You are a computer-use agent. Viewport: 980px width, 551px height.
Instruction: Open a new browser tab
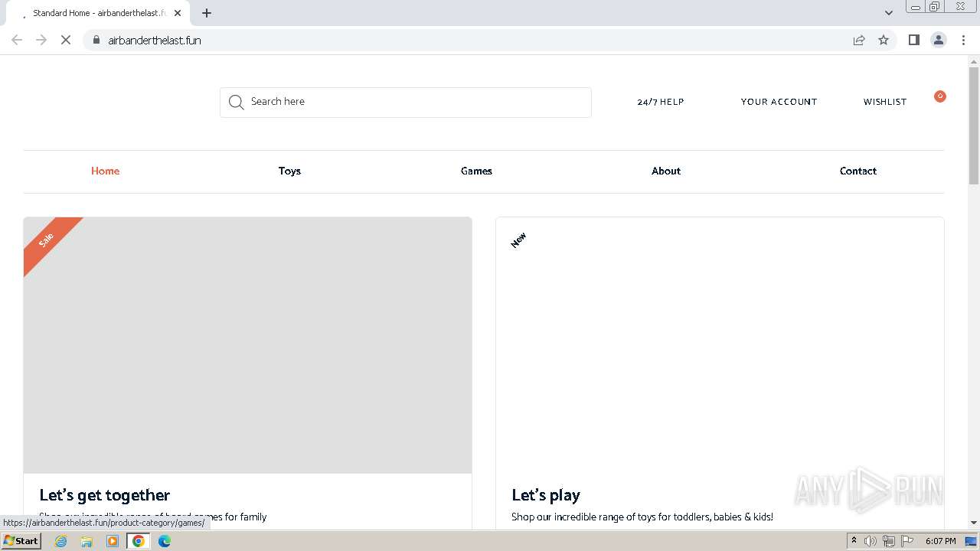[207, 13]
